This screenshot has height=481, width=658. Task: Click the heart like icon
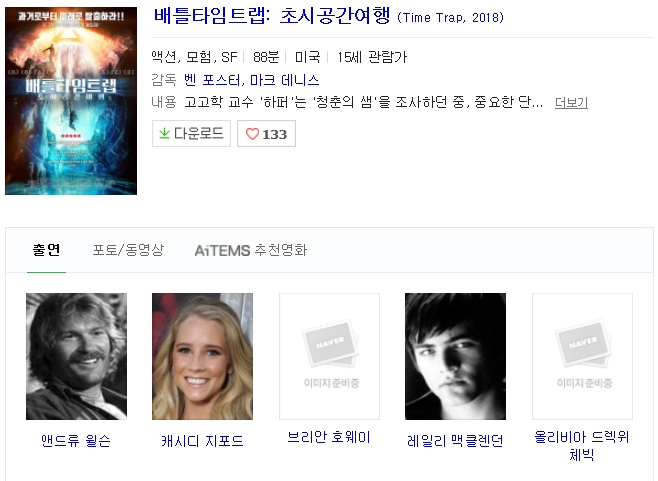pos(252,134)
